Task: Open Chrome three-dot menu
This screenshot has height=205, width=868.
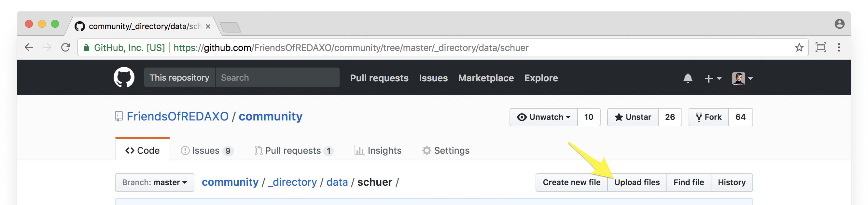Action: tap(839, 48)
